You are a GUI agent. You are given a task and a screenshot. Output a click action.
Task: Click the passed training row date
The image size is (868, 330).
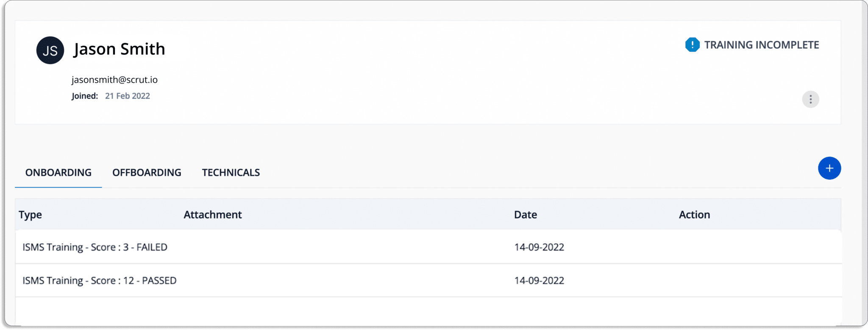click(539, 280)
